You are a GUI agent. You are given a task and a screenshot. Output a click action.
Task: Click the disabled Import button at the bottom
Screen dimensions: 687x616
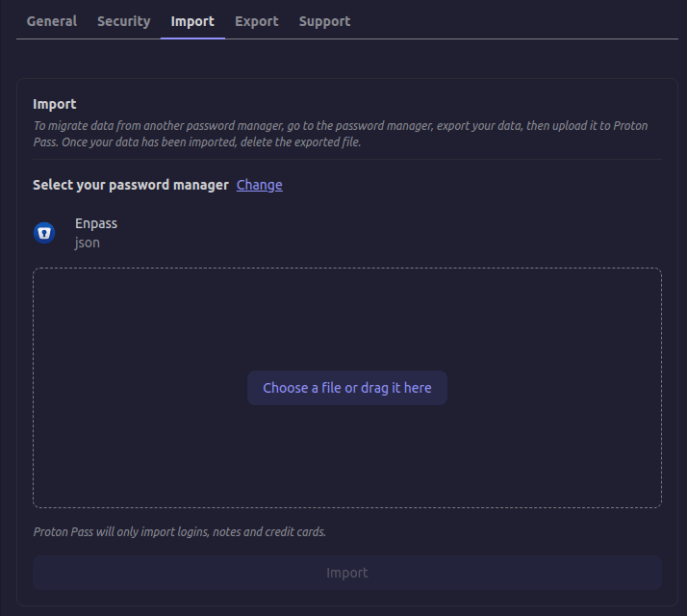pyautogui.click(x=347, y=573)
